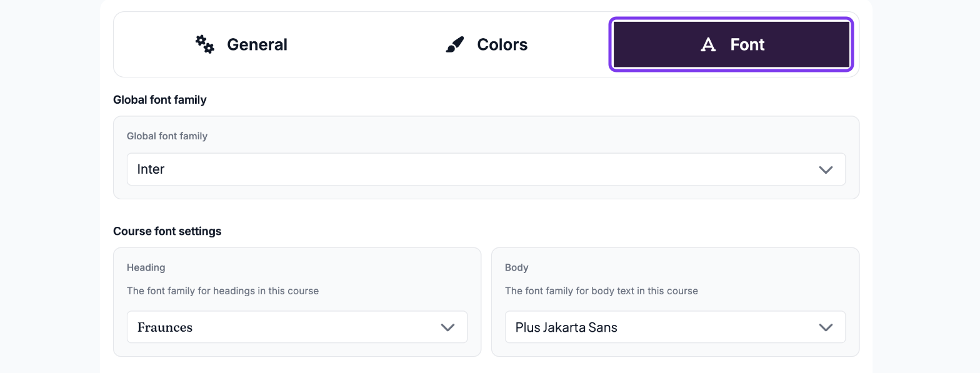Image resolution: width=980 pixels, height=373 pixels.
Task: Click 'The font family for headings in this course'
Action: click(x=222, y=291)
